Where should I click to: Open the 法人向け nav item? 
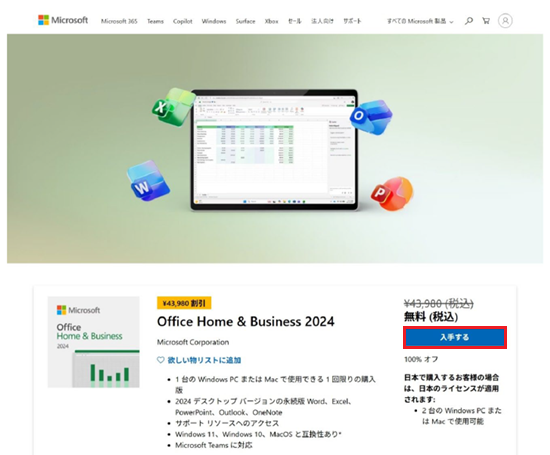322,21
